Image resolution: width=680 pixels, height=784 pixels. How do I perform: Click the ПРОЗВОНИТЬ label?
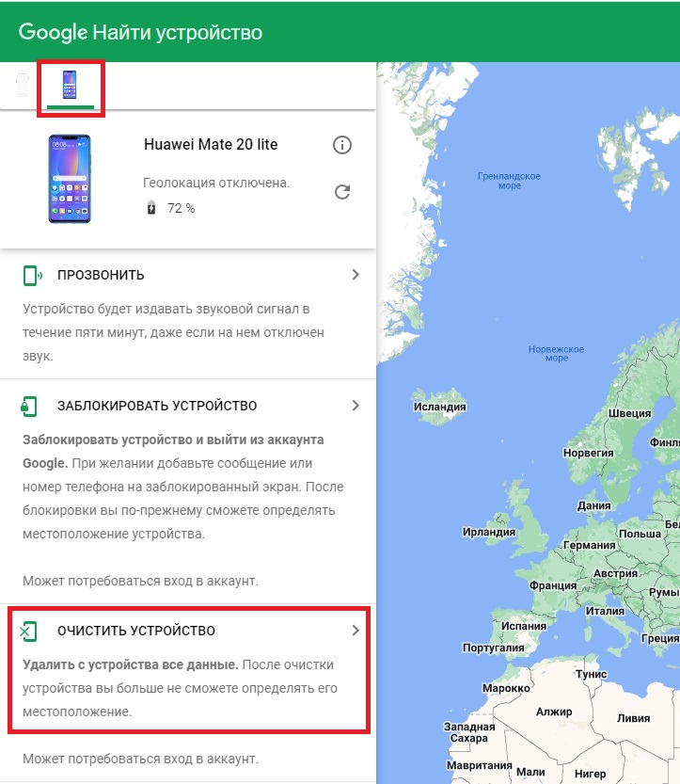101,275
